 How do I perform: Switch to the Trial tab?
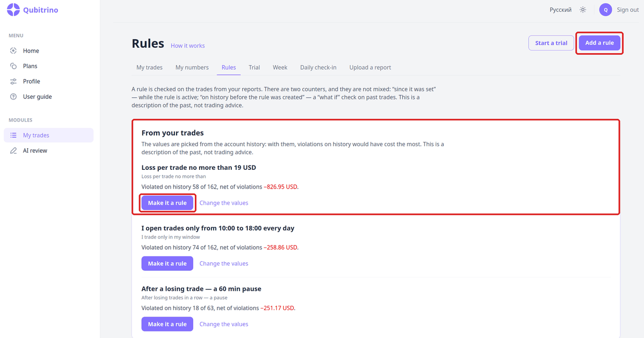click(254, 68)
